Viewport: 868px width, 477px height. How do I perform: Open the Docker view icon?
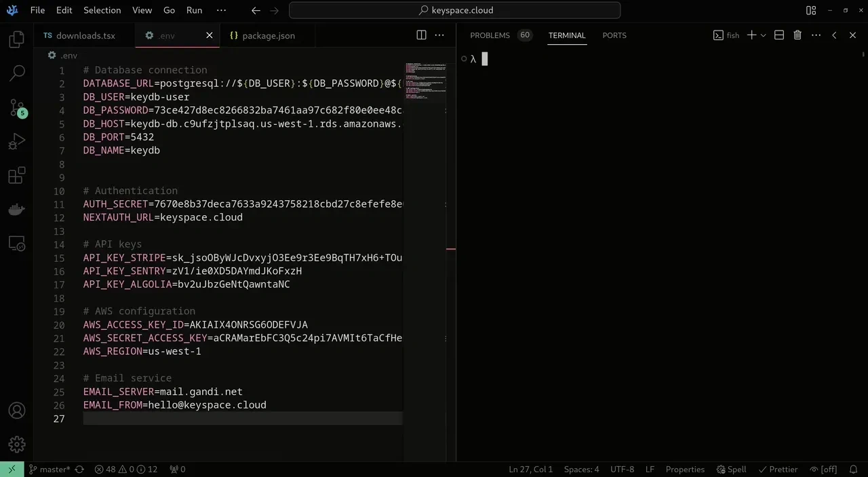pyautogui.click(x=17, y=210)
